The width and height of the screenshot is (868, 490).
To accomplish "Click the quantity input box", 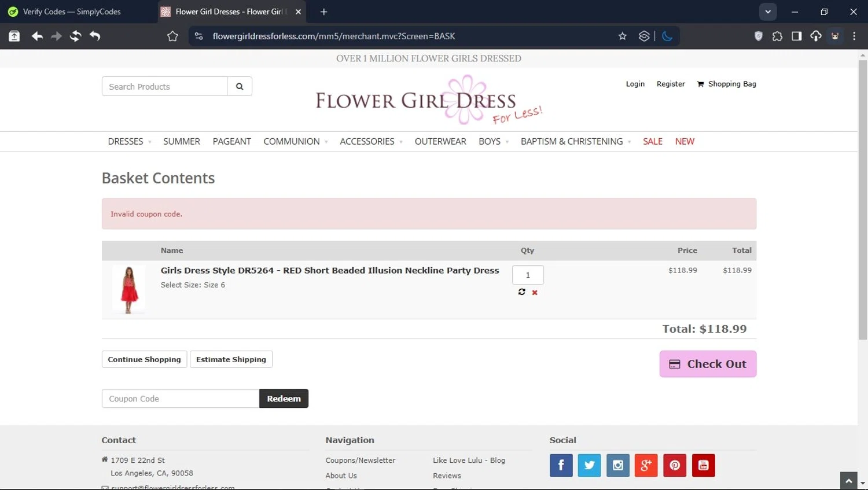I will tap(528, 275).
